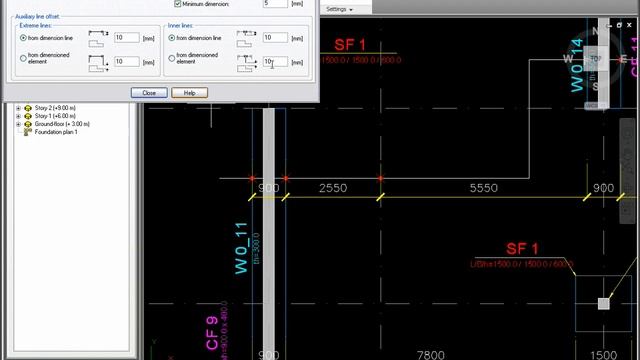Click Extreme lines dimensioned element diagram icon

(x=98, y=63)
